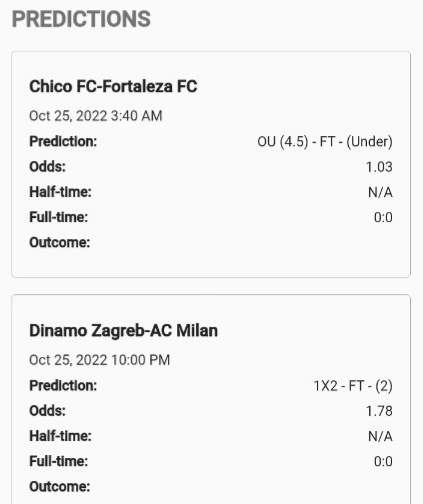Select Half-time N/A value in first card
The width and height of the screenshot is (423, 504).
tap(380, 192)
